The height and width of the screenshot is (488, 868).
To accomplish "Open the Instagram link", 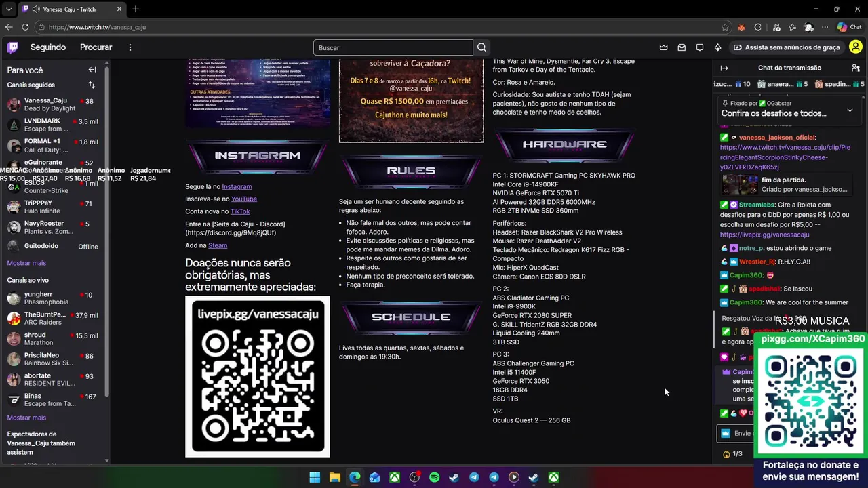I will 237,186.
